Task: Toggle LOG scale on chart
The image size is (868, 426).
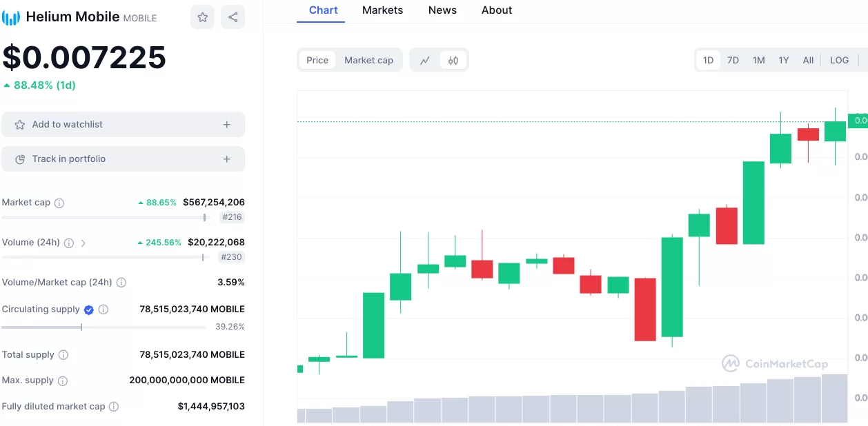Action: tap(839, 60)
